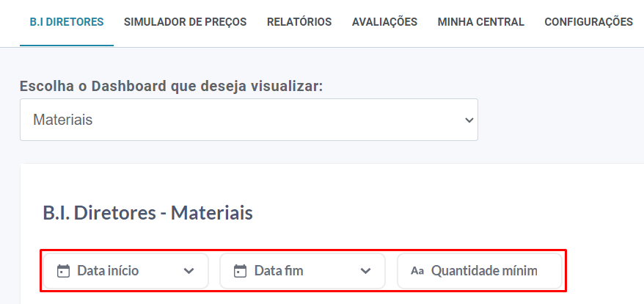Open the SIMULADOR DE PREÇOS tab
644x304 pixels.
pyautogui.click(x=185, y=22)
